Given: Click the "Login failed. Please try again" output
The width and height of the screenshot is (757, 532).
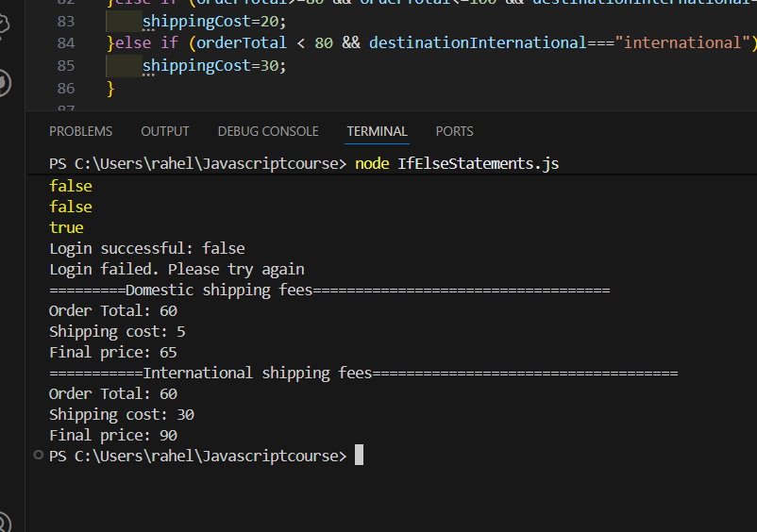Looking at the screenshot, I should pos(177,269).
